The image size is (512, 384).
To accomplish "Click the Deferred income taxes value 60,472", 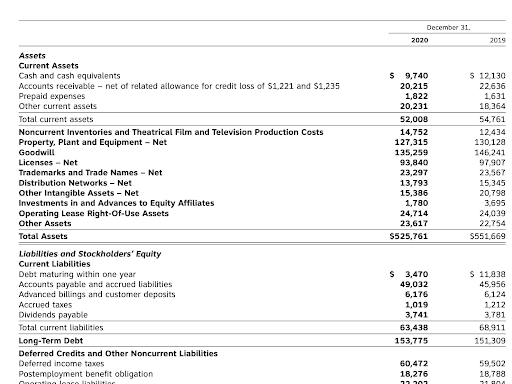I will [x=414, y=364].
